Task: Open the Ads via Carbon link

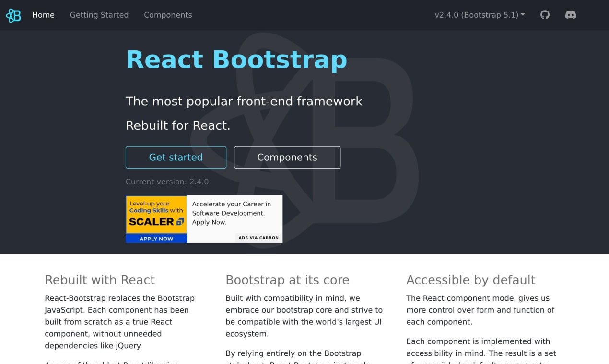Action: pos(258,238)
